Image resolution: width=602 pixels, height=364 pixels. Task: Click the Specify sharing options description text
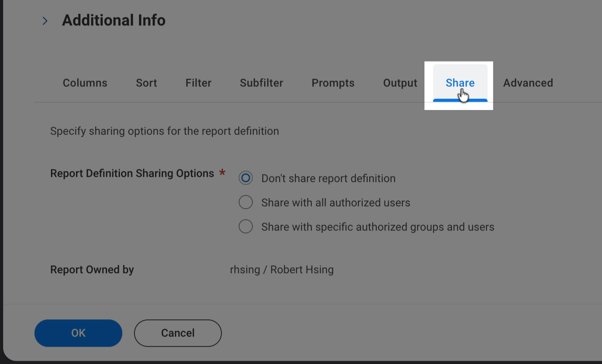click(165, 131)
